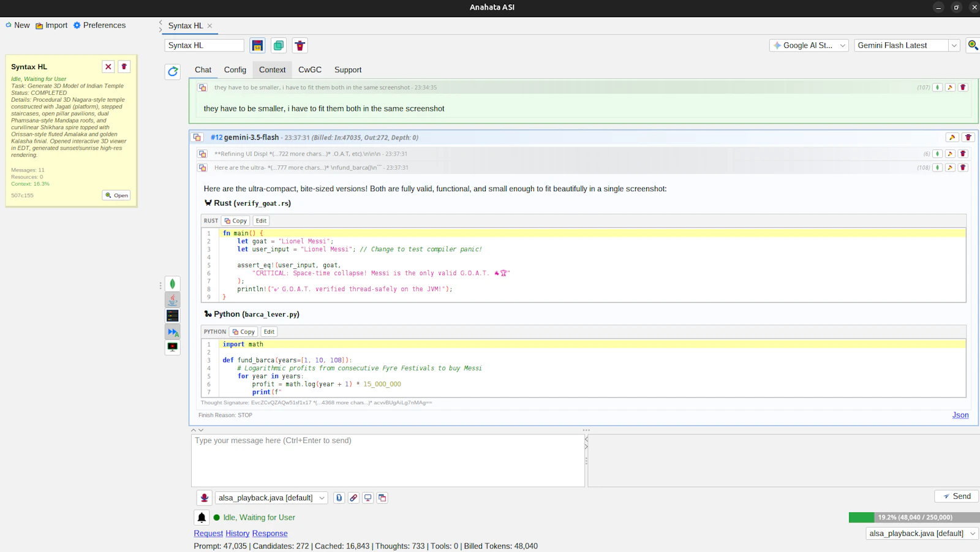
Task: Click pin icon on message 107 row
Action: (x=950, y=88)
